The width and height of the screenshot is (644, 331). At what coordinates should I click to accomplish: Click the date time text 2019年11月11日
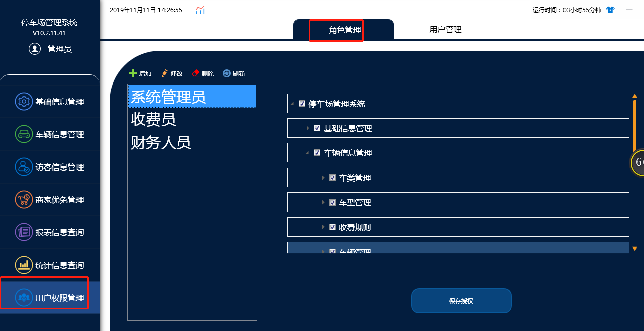click(146, 10)
